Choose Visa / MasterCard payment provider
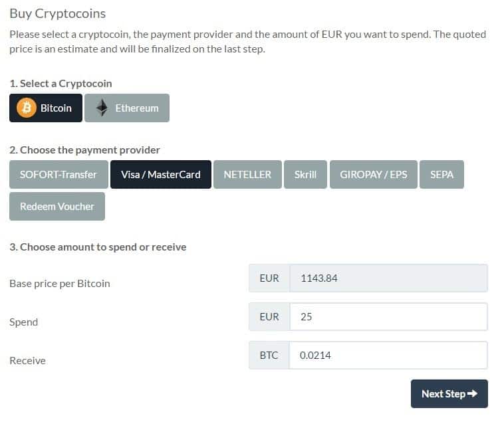Image resolution: width=504 pixels, height=422 pixels. [x=161, y=174]
